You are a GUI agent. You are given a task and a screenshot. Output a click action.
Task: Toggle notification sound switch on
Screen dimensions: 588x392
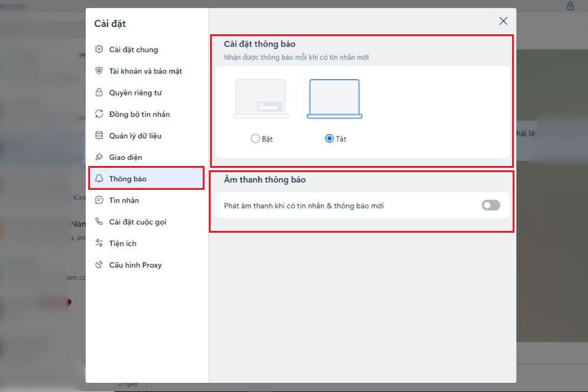[491, 205]
